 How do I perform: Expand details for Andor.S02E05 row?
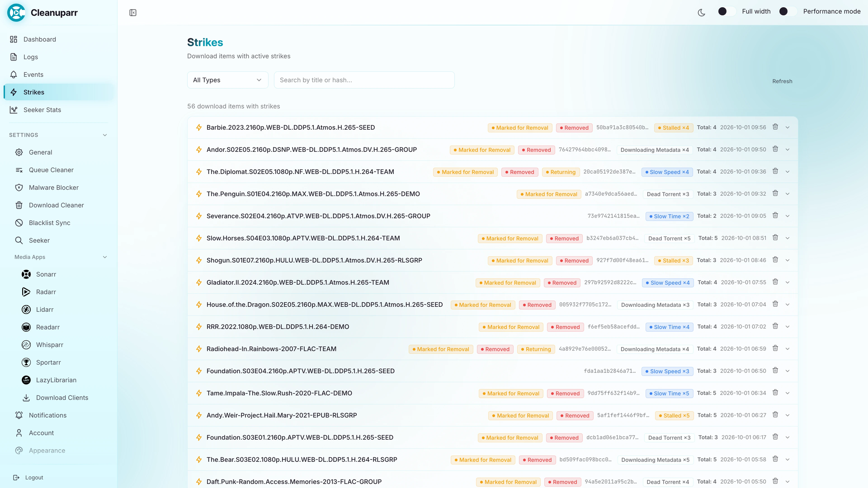[788, 150]
